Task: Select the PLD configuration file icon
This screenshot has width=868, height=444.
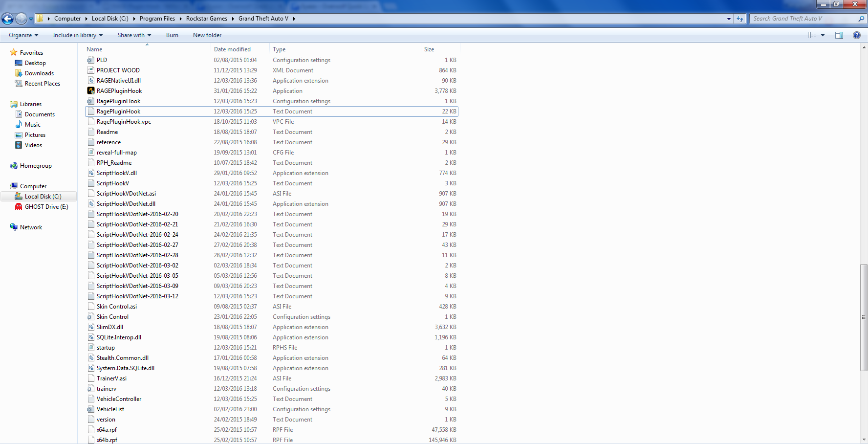Action: (x=91, y=60)
